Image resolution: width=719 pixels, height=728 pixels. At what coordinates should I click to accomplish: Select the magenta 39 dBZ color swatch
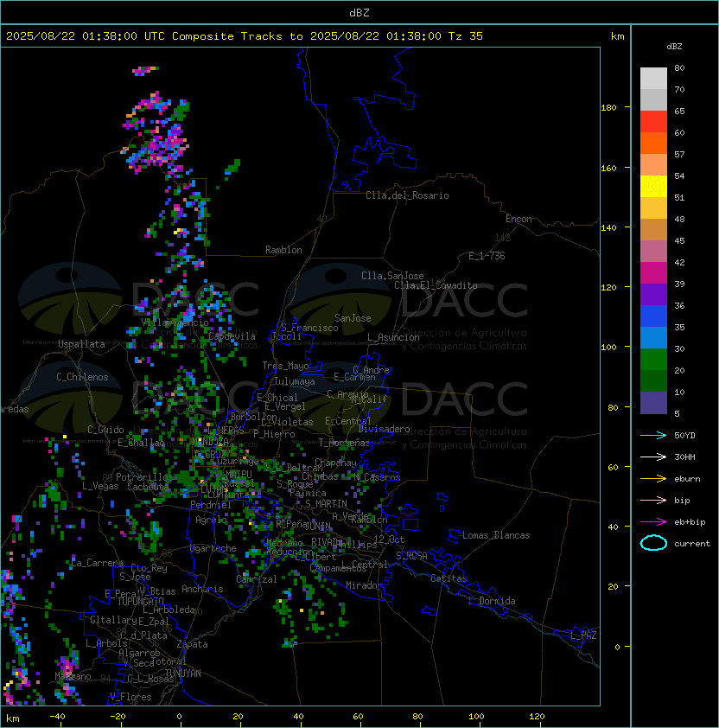point(653,273)
